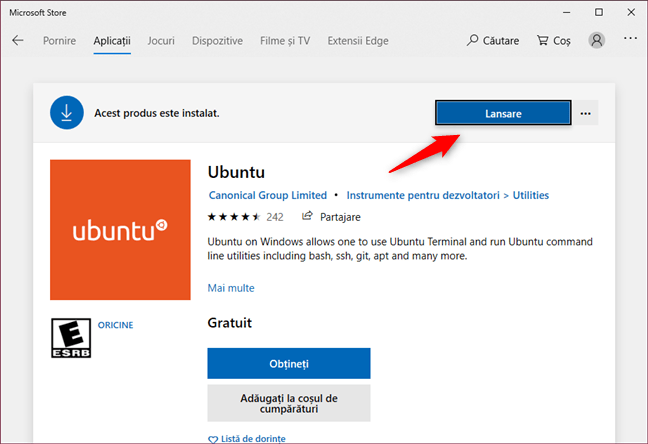Expand the description with Mai multe
The image size is (648, 444).
tap(231, 288)
